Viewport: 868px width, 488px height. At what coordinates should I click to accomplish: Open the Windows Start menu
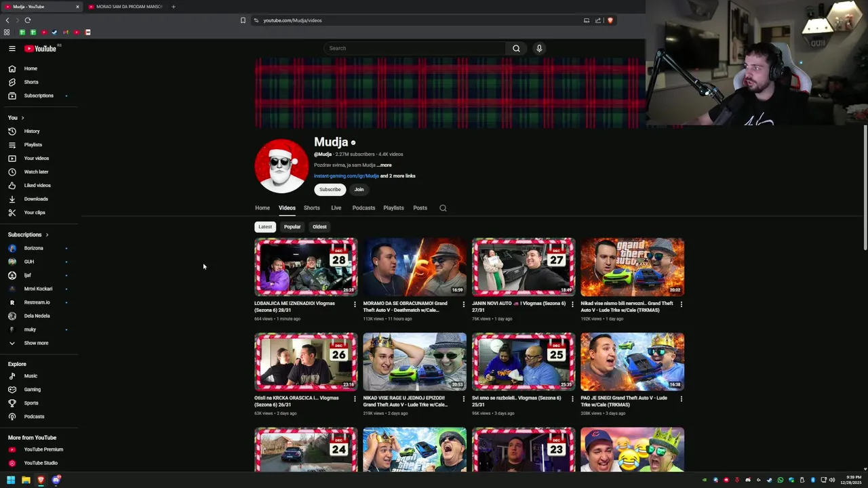11,480
